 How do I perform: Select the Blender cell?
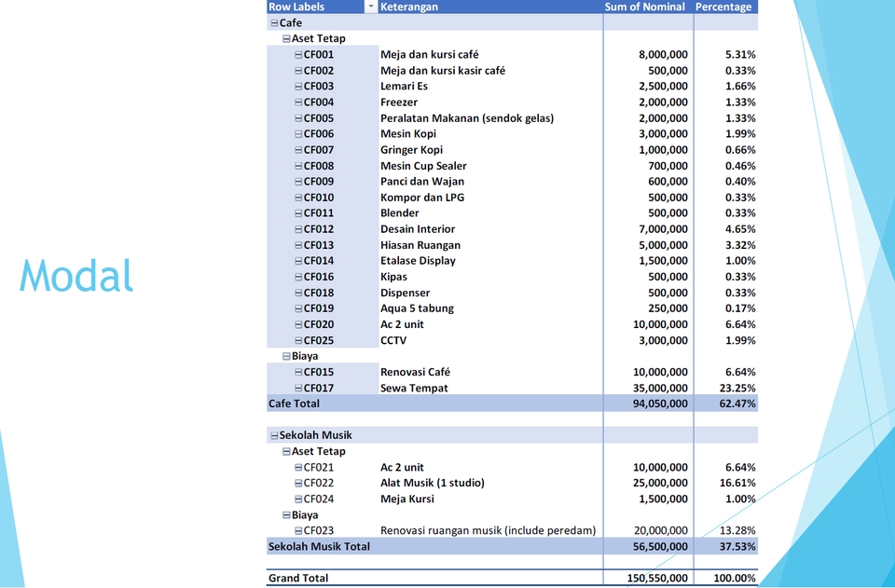coord(400,213)
